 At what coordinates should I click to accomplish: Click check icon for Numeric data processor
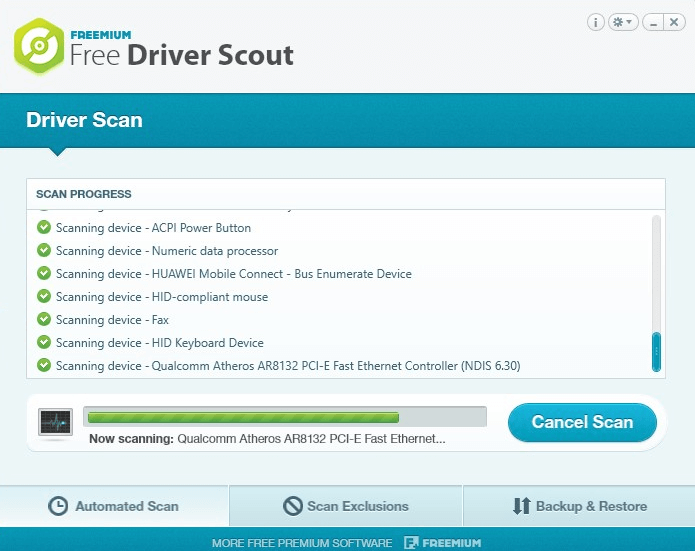coord(44,250)
